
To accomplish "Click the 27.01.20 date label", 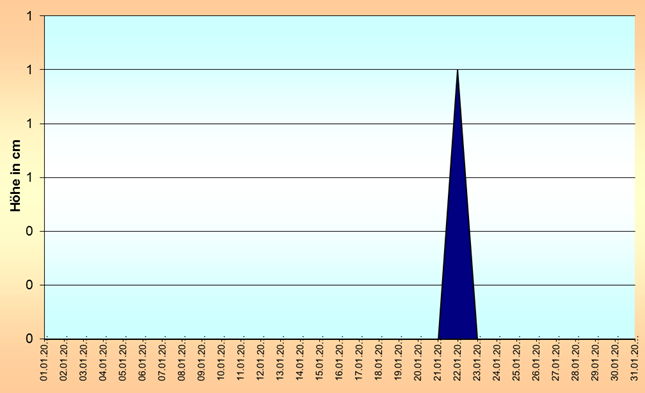I will click(x=556, y=362).
